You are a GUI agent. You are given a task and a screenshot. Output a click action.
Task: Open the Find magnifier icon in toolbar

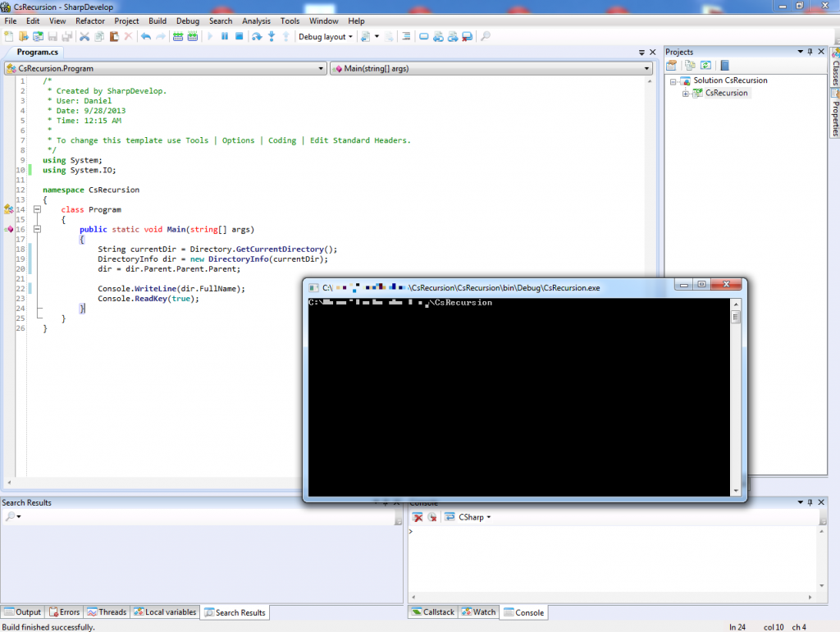tap(485, 36)
